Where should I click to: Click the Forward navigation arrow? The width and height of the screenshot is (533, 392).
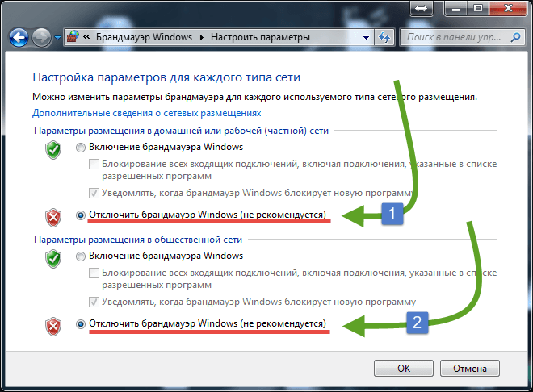41,37
